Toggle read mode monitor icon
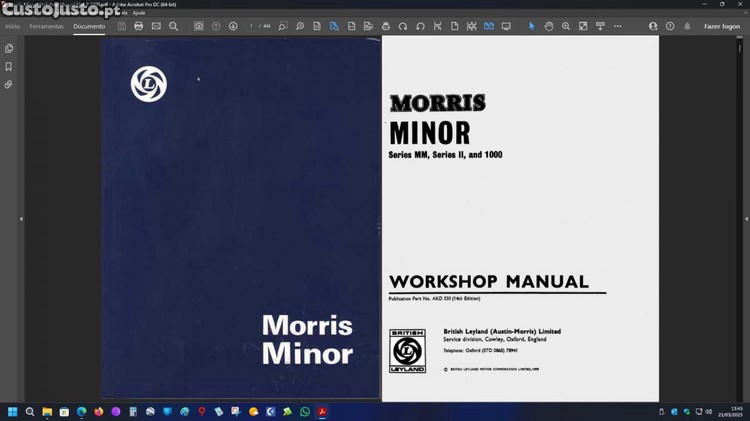This screenshot has height=421, width=750. 506,26
